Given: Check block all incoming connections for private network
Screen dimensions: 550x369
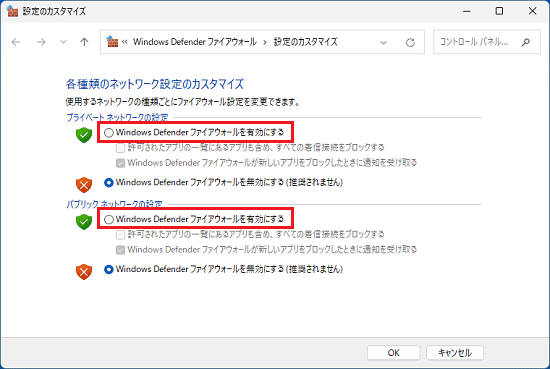Looking at the screenshot, I should pyautogui.click(x=120, y=148).
